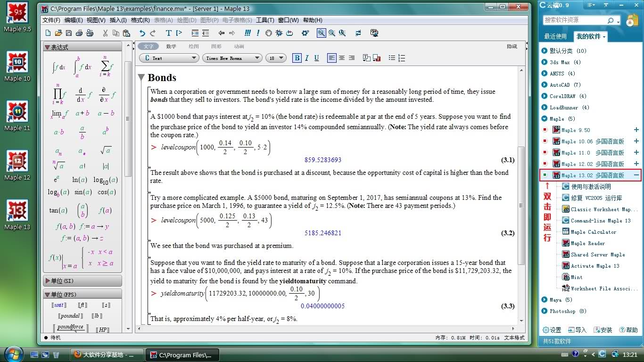Click the 帮助 button in 云端 panel
This screenshot has height=362, width=644.
point(628,330)
